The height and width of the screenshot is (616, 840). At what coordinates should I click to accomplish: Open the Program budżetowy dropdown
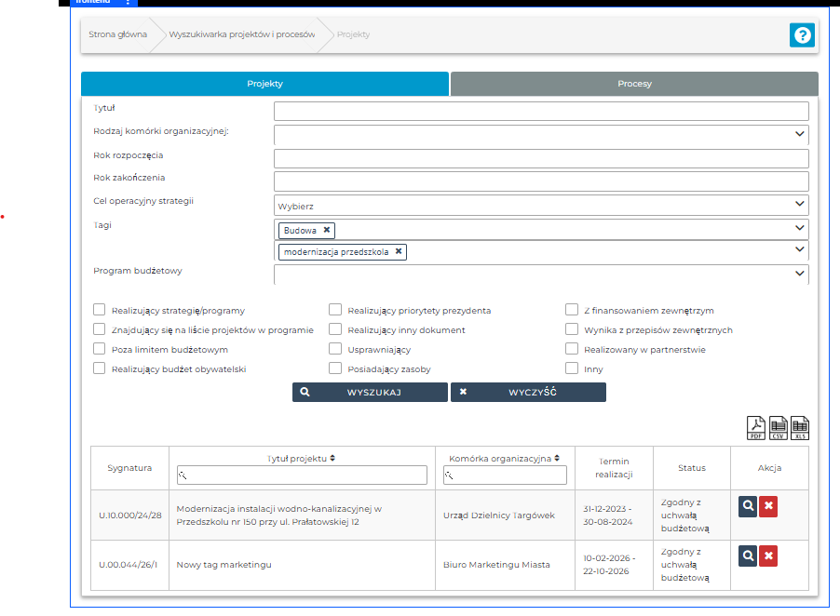pos(541,274)
